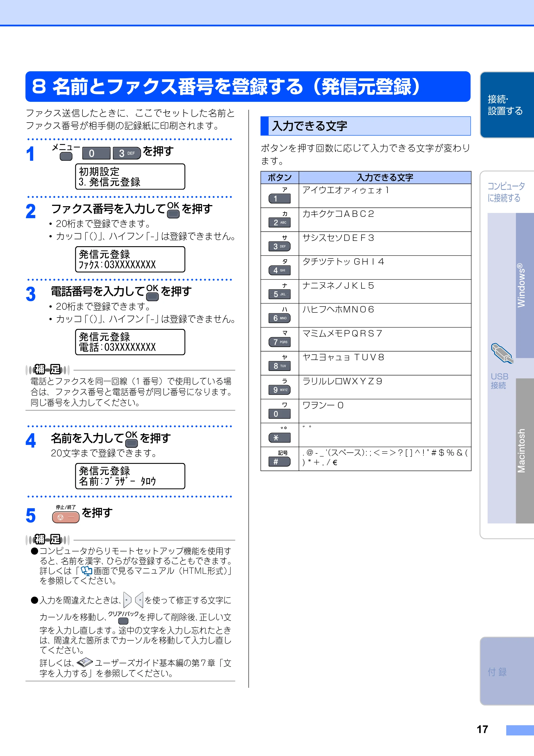The image size is (534, 756).
Task: Click the table cell サシスセソDEF3
Action: 385,244
